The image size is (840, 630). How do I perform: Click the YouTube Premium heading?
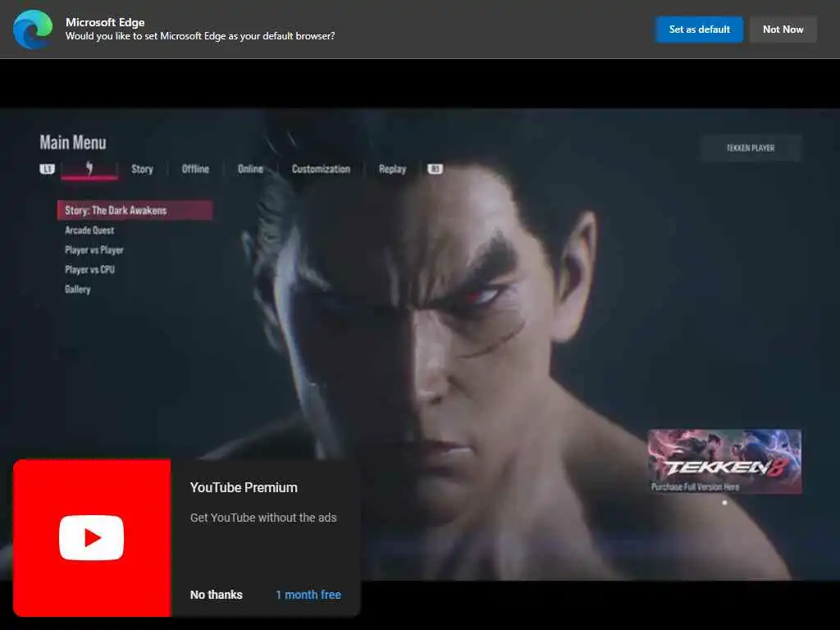coord(244,487)
